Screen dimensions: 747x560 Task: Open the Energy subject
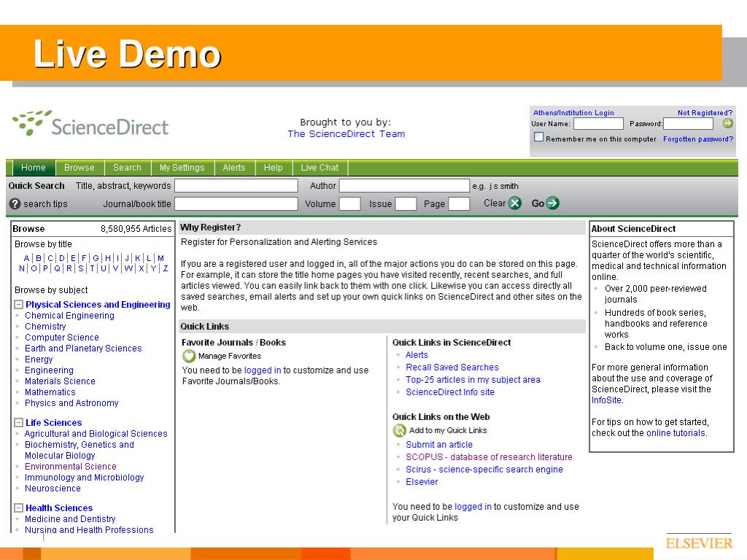(39, 359)
